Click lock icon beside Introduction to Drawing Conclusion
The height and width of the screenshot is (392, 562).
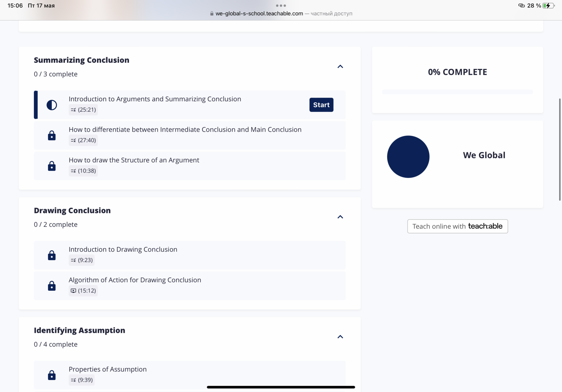[x=52, y=255]
